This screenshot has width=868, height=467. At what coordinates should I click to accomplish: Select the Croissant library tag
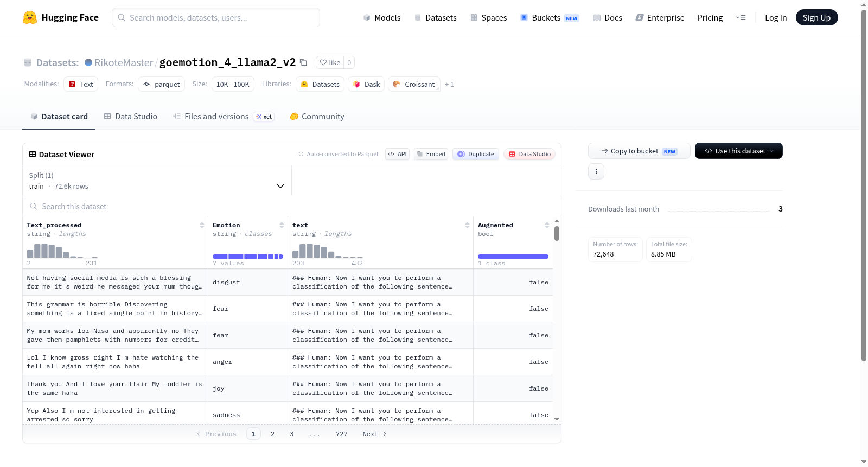pos(414,84)
